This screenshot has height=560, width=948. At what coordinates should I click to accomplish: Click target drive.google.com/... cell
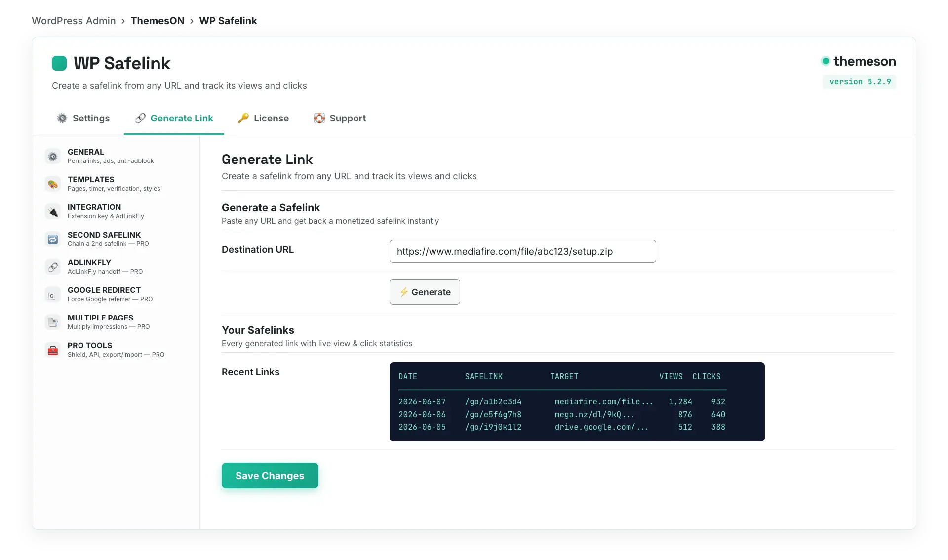coord(601,427)
